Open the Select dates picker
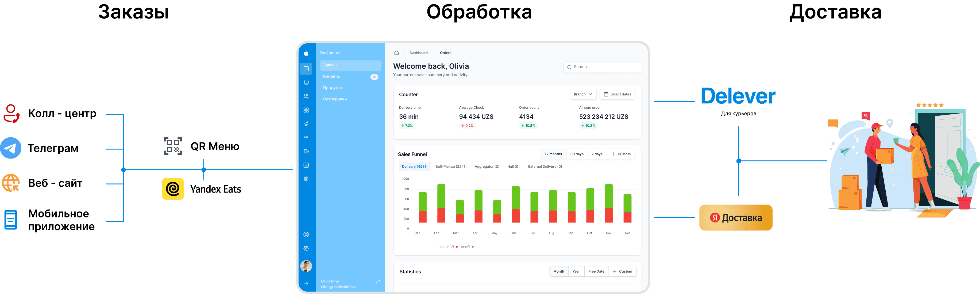This screenshot has height=294, width=980. (617, 95)
